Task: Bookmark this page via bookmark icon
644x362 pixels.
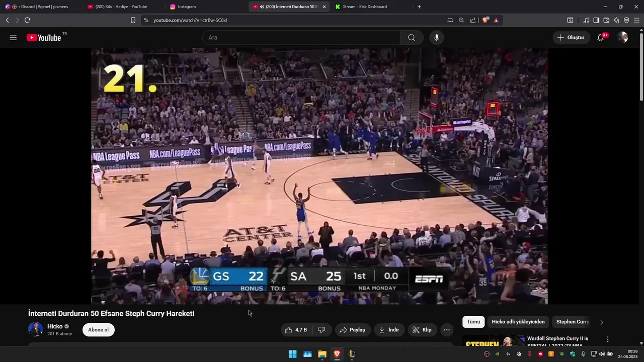Action: coord(133,20)
